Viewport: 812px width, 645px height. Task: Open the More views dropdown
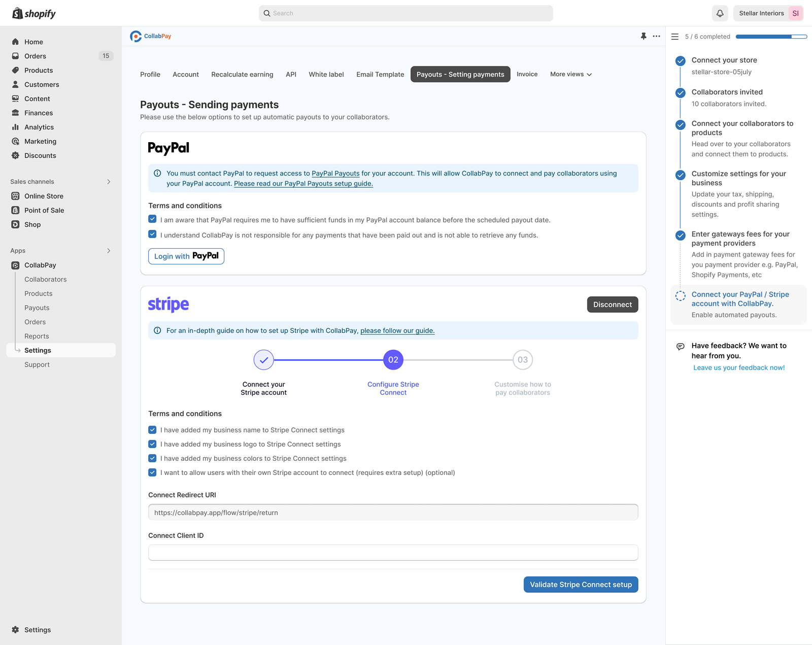coord(570,74)
